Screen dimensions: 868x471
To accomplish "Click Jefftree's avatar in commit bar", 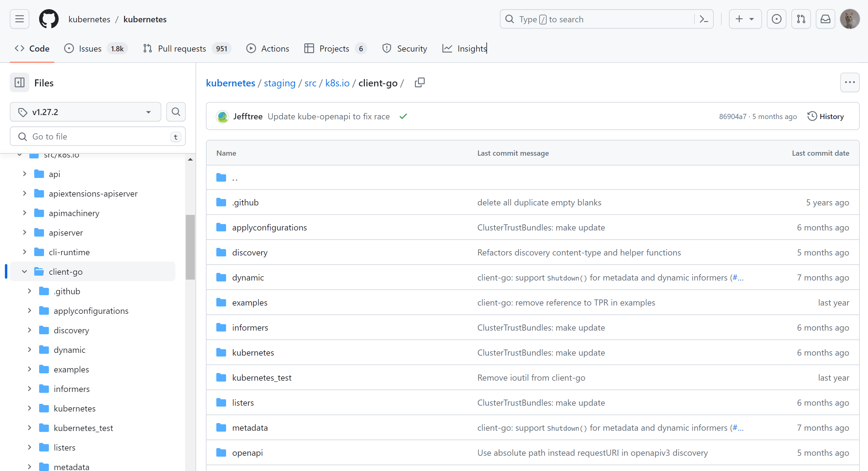I will 222,117.
